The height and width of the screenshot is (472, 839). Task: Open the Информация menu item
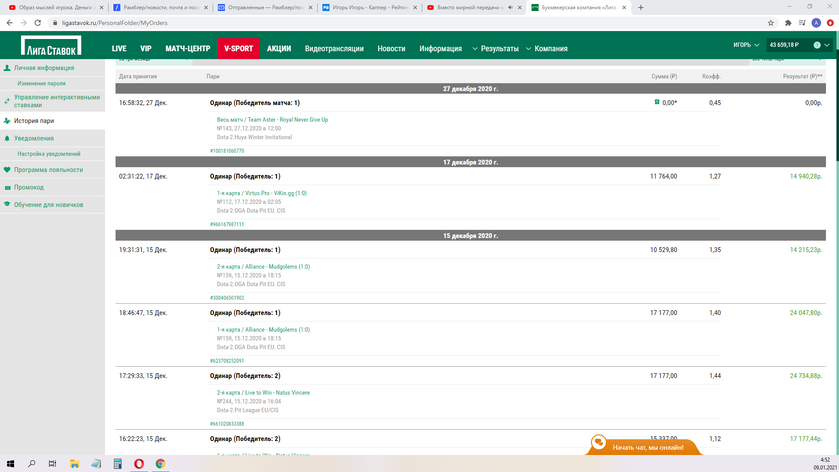440,49
